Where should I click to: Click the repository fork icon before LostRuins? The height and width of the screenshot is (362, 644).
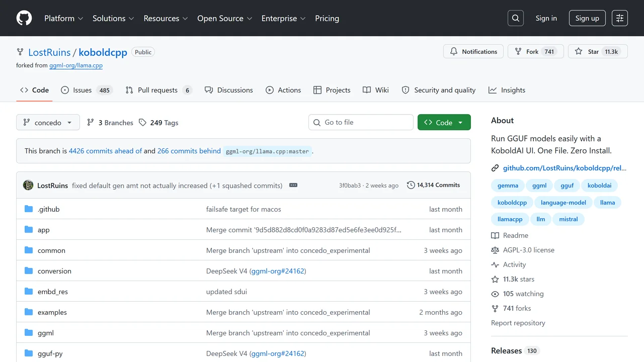point(20,52)
